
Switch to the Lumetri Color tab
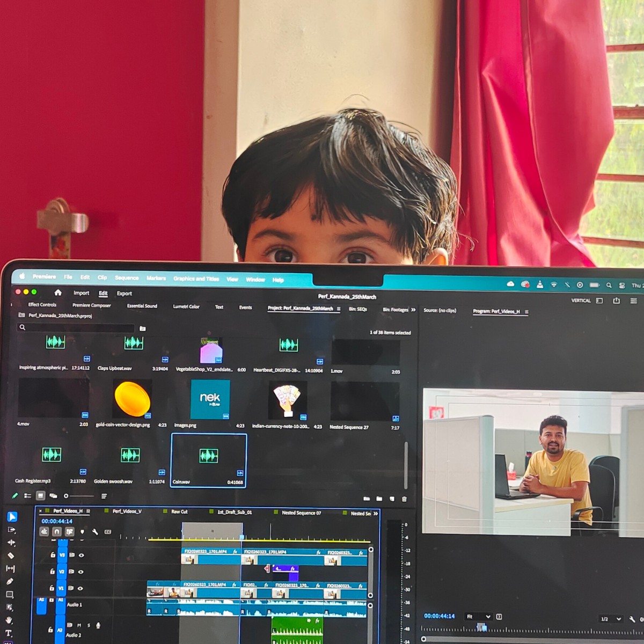click(x=186, y=306)
